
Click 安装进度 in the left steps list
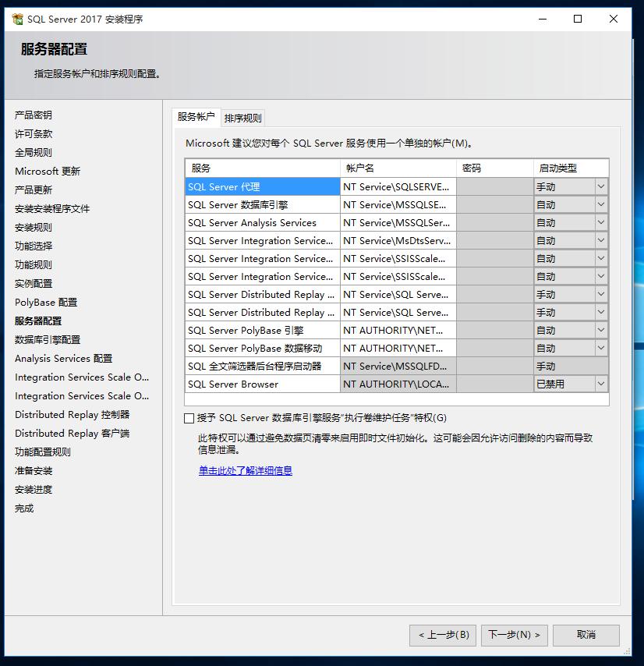coord(33,489)
